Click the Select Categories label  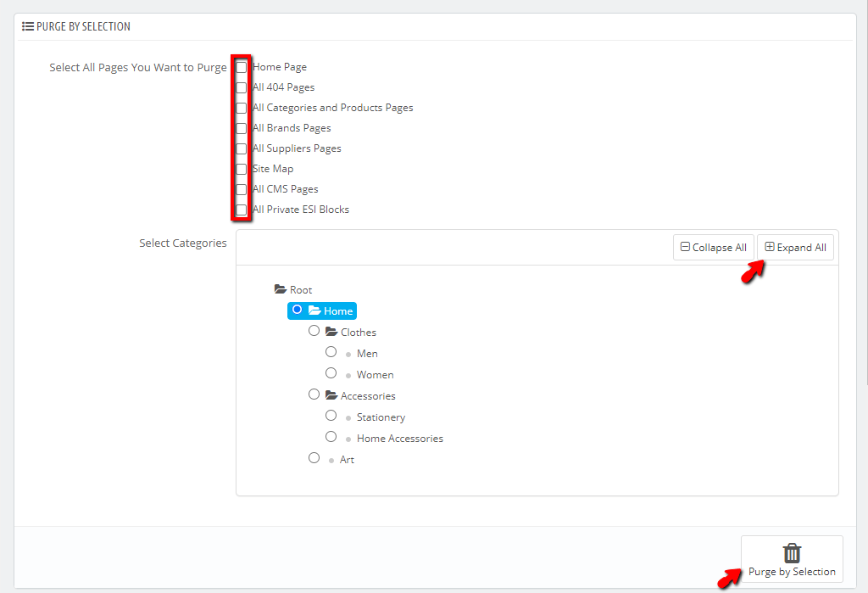[183, 243]
